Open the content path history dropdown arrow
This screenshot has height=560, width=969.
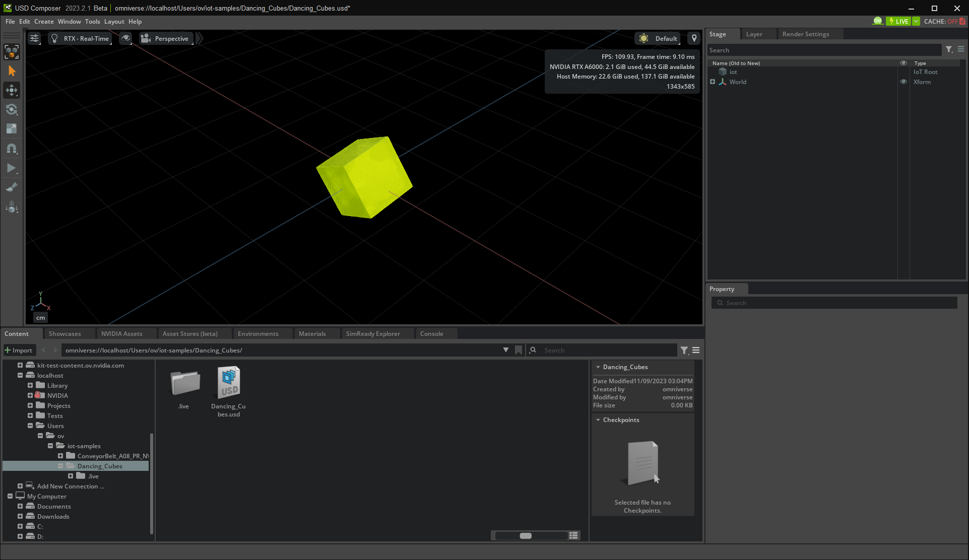tap(505, 350)
